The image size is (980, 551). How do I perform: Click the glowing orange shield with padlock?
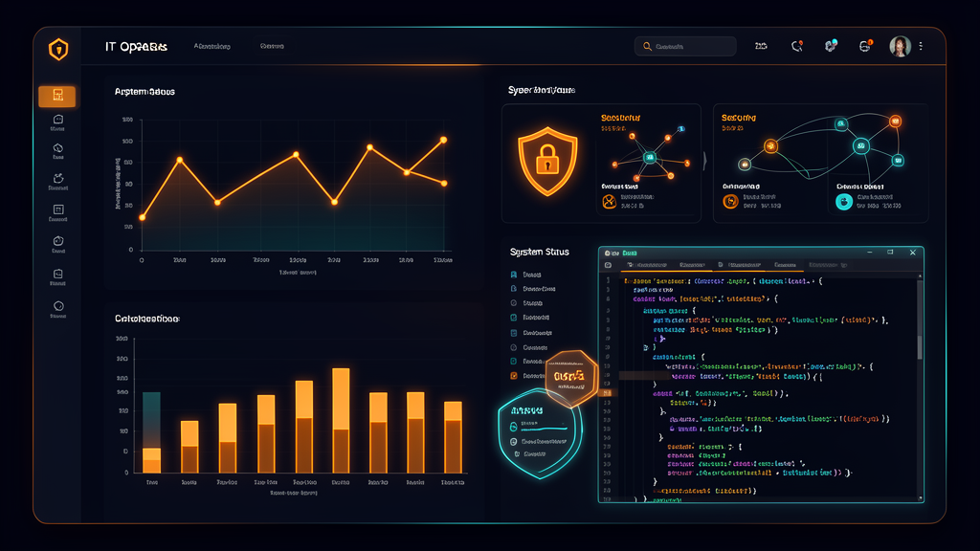pyautogui.click(x=547, y=161)
